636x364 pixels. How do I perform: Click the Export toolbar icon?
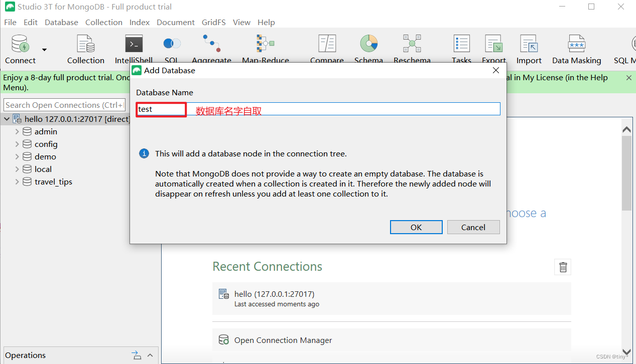(x=494, y=44)
